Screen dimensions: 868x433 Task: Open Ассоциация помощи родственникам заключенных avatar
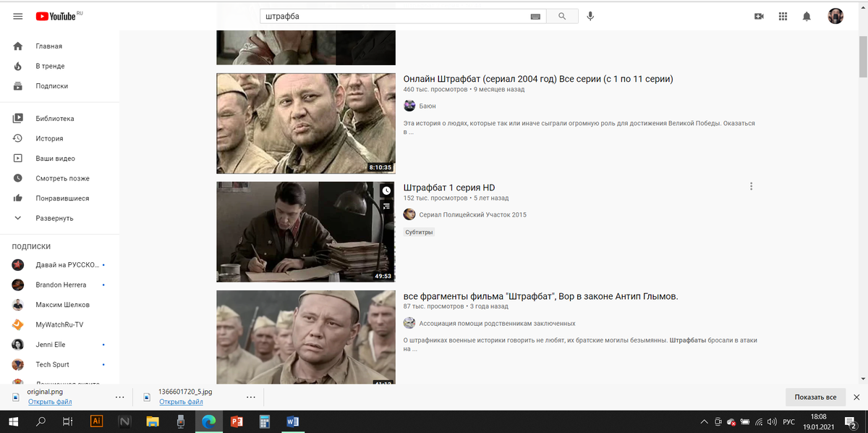pyautogui.click(x=409, y=323)
